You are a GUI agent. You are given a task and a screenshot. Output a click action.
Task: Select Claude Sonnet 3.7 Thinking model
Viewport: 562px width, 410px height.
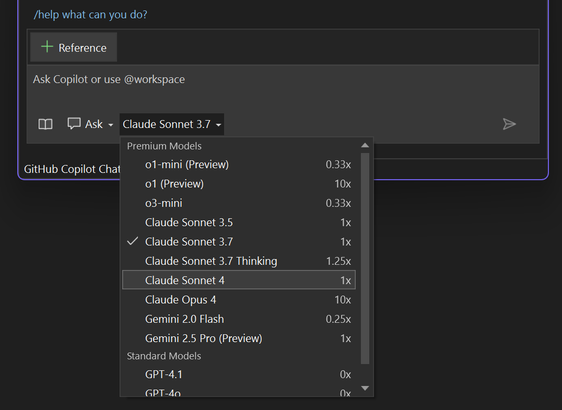pos(239,261)
